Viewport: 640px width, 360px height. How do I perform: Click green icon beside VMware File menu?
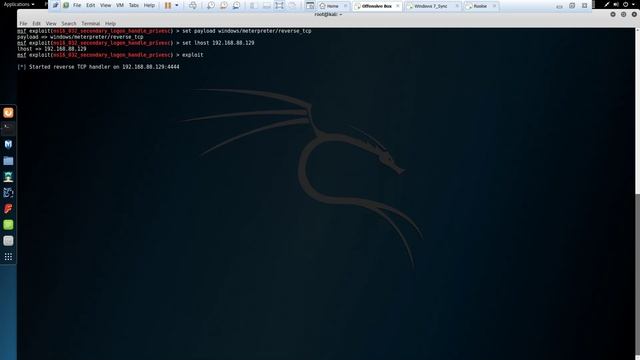66,5
